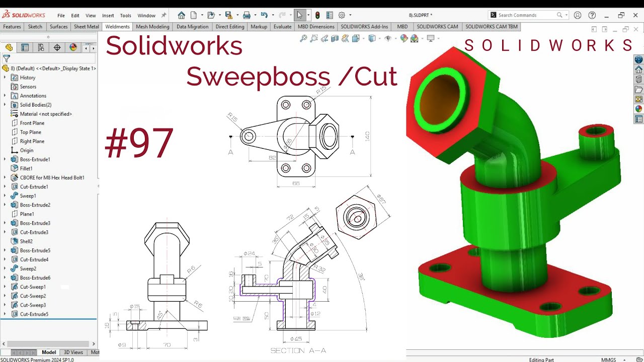
Task: Select the Front Plane in tree
Action: tap(32, 123)
